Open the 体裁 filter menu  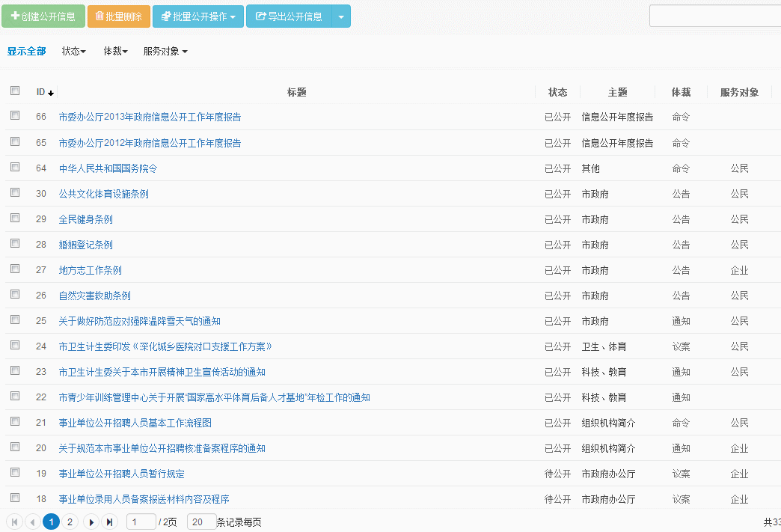[115, 52]
